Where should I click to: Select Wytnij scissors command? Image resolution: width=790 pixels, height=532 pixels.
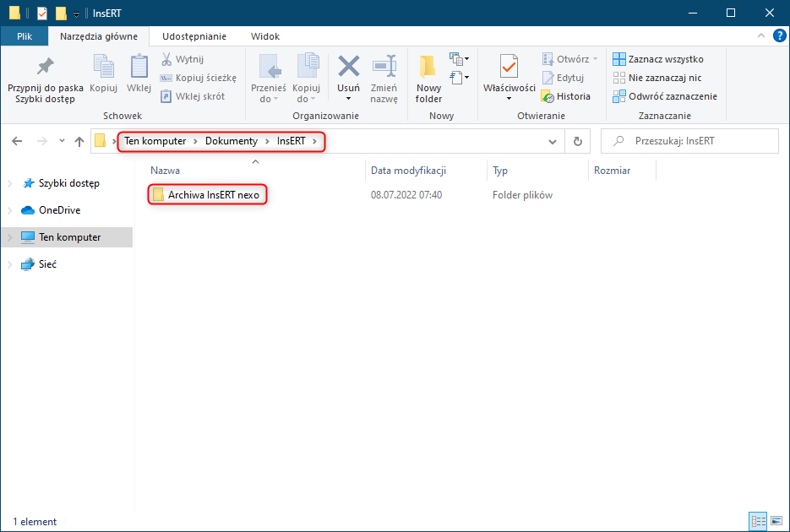(183, 59)
